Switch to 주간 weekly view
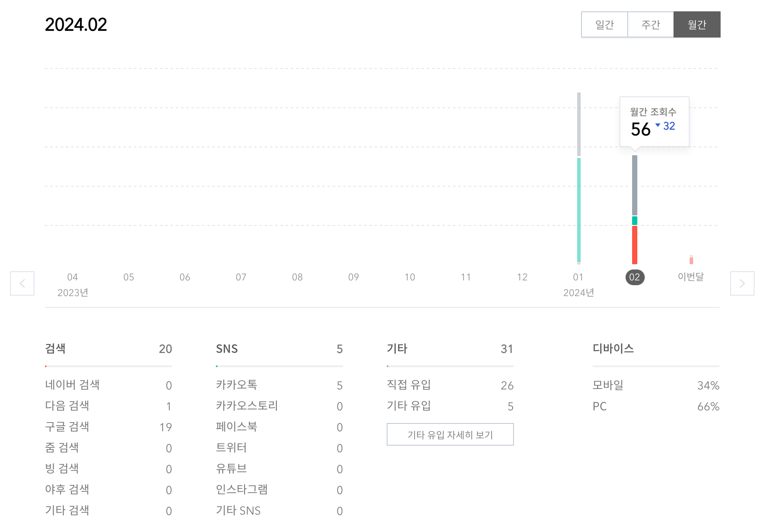Image resolution: width=762 pixels, height=532 pixels. 650,24
